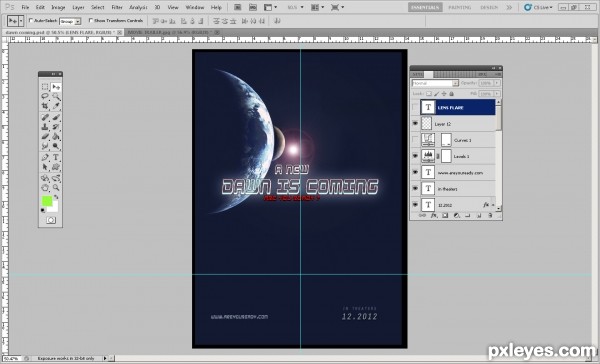Select the Custom Shape tool
The width and height of the screenshot is (600, 364).
[x=56, y=167]
